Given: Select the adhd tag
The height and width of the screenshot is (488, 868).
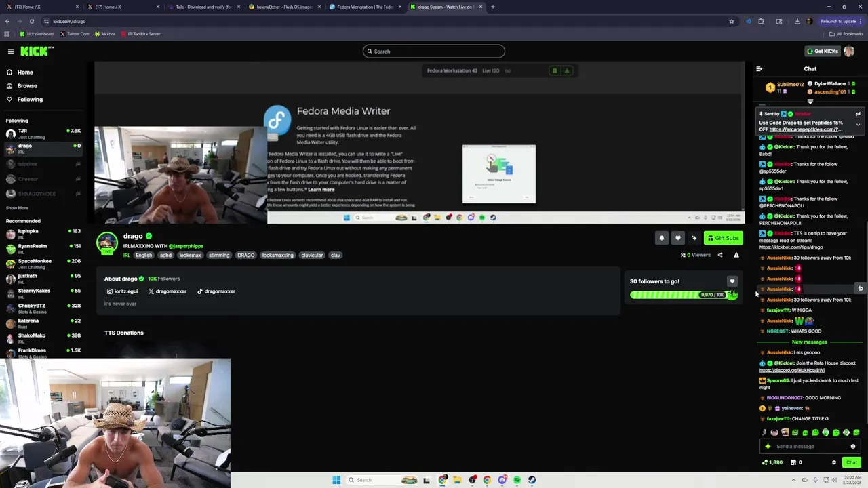Looking at the screenshot, I should click(x=165, y=256).
